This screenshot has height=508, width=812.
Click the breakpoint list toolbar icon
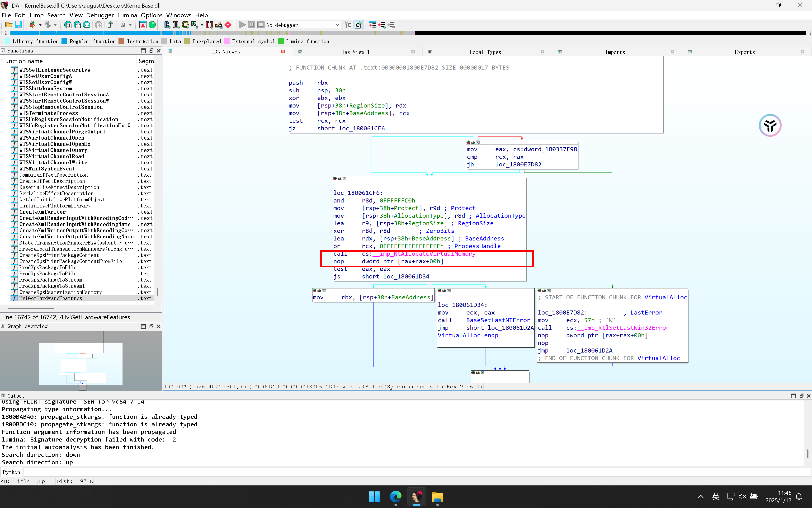[372, 25]
